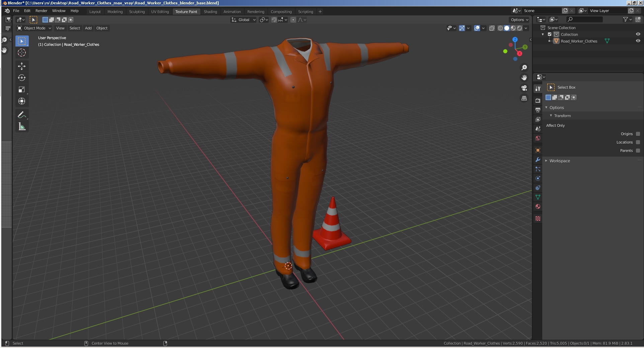Open the Render properties tab
Image resolution: width=644 pixels, height=348 pixels.
[538, 100]
